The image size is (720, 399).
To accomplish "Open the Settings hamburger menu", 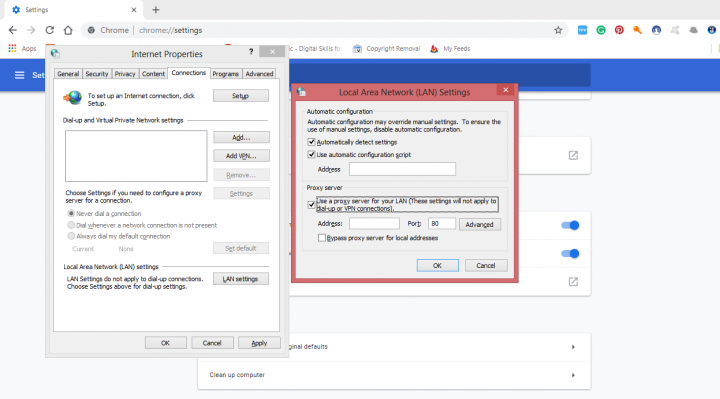I will tap(19, 75).
